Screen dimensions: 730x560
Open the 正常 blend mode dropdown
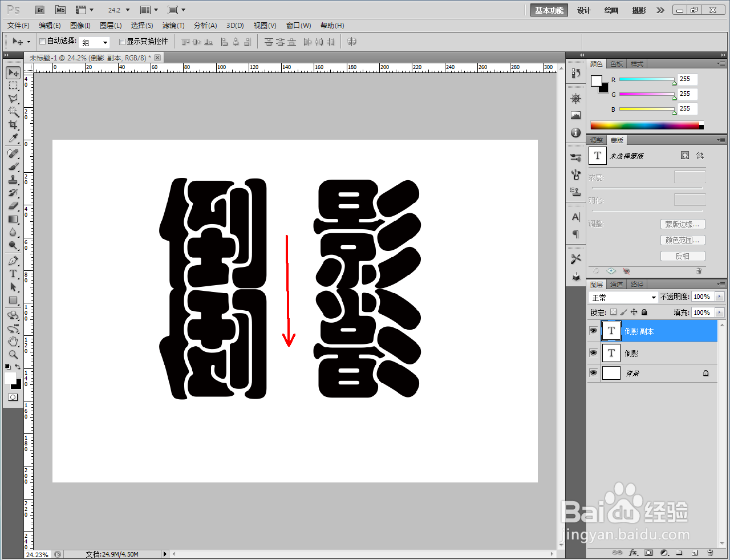coord(623,297)
